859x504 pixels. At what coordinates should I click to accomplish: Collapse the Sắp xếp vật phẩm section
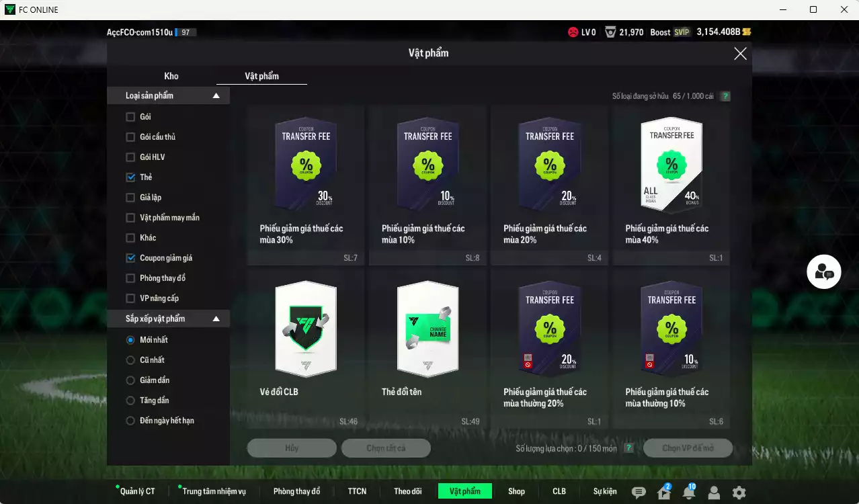pyautogui.click(x=216, y=319)
